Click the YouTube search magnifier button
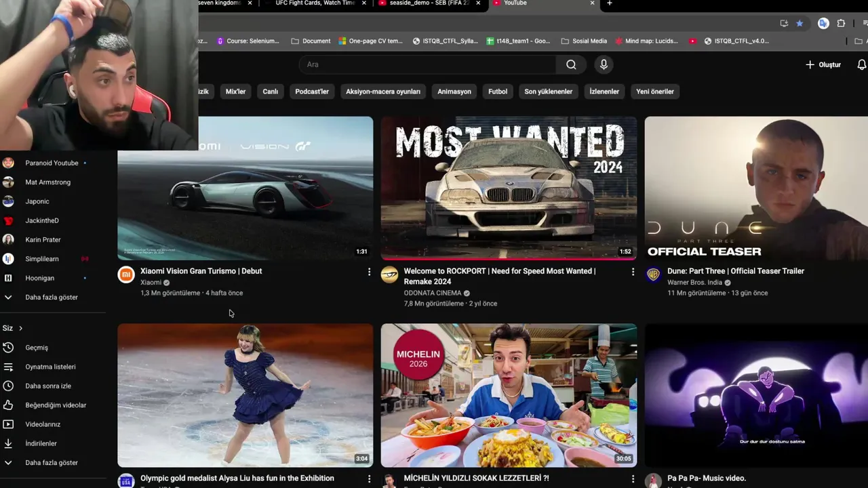 pos(571,64)
